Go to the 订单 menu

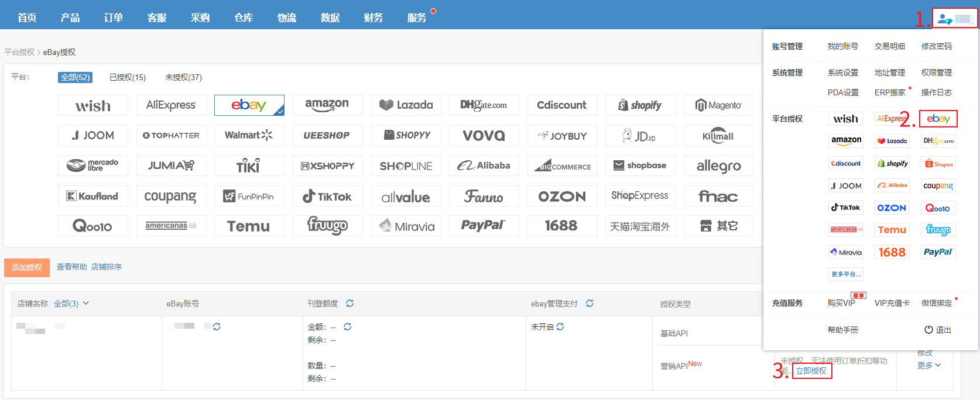(x=114, y=18)
